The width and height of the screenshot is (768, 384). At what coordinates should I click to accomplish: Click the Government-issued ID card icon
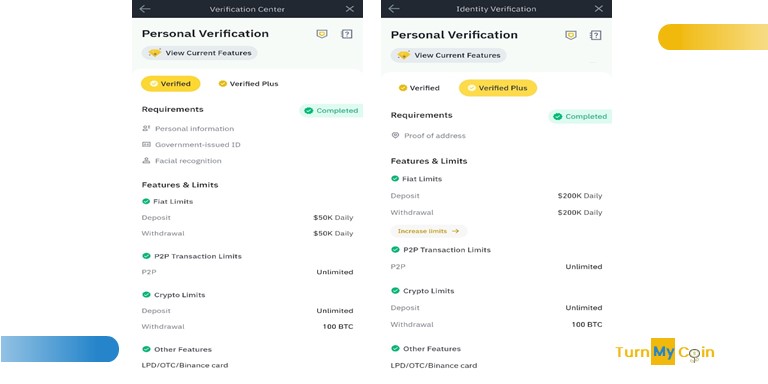pos(146,144)
